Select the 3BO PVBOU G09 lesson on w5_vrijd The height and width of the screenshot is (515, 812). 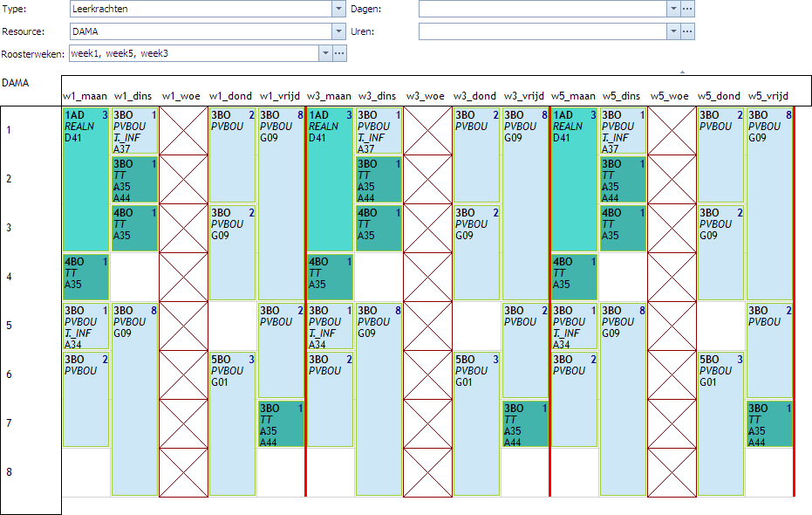pyautogui.click(x=769, y=203)
